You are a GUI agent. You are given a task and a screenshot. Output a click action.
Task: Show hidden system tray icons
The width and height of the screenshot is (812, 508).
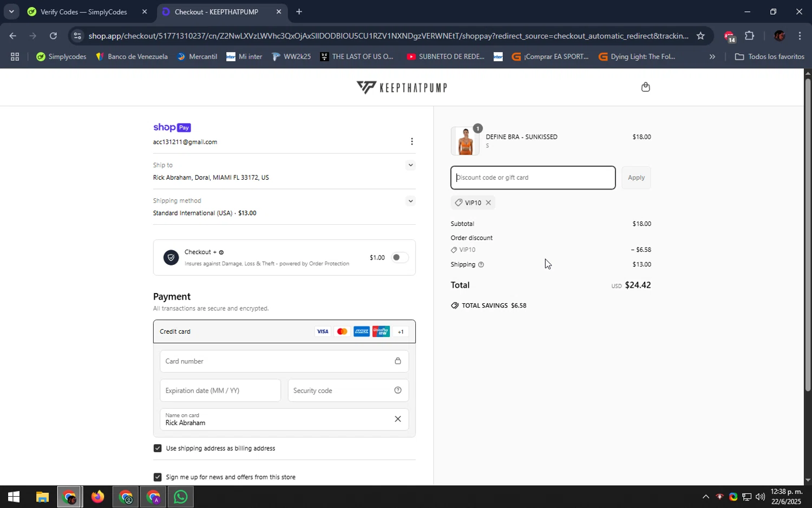click(x=705, y=497)
